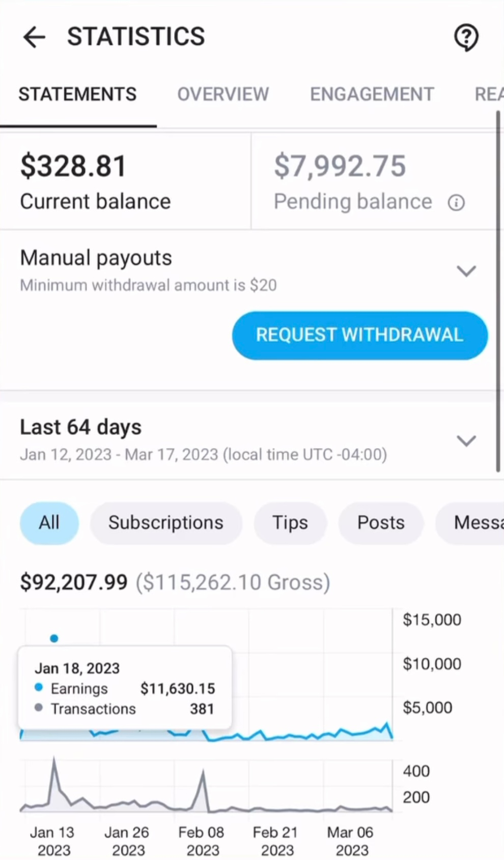This screenshot has height=860, width=504.
Task: Select the partially visible Messages filter chip
Action: [x=470, y=523]
